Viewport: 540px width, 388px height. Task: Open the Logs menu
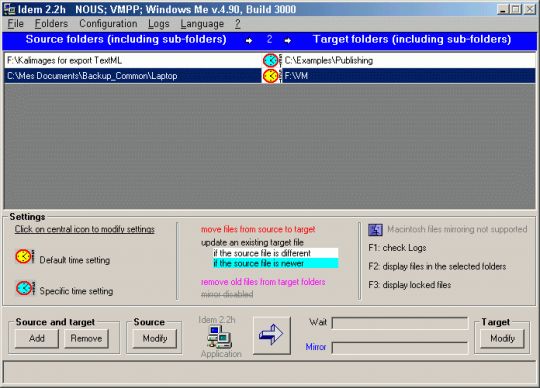[158, 24]
